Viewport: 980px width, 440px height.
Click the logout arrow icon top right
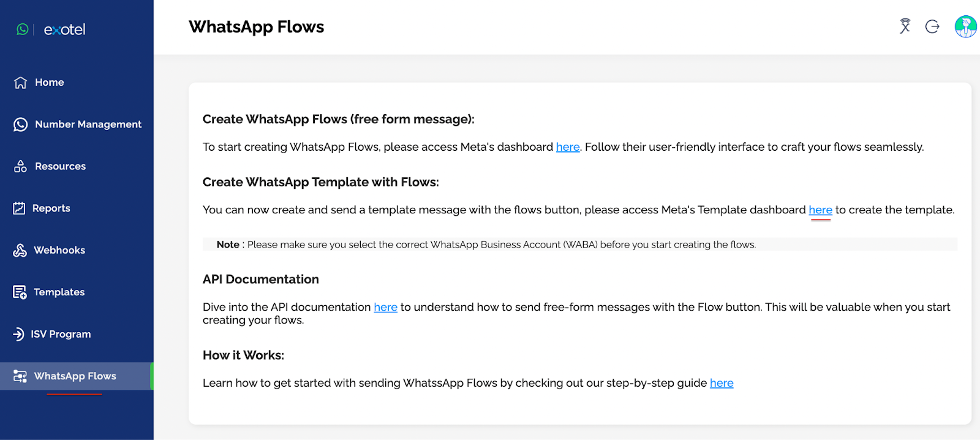coord(932,26)
